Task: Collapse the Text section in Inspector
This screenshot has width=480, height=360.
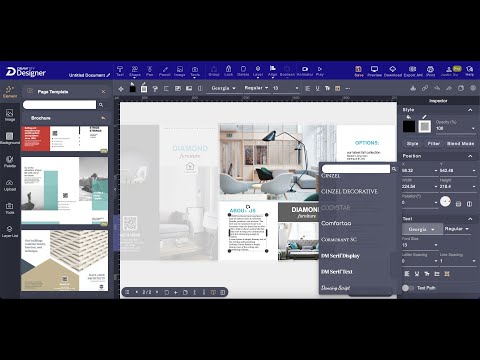Action: coord(470,219)
